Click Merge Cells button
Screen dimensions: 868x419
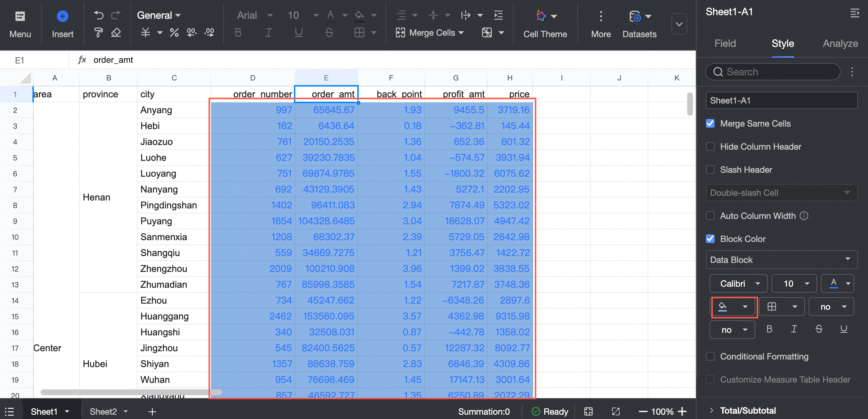(x=430, y=33)
